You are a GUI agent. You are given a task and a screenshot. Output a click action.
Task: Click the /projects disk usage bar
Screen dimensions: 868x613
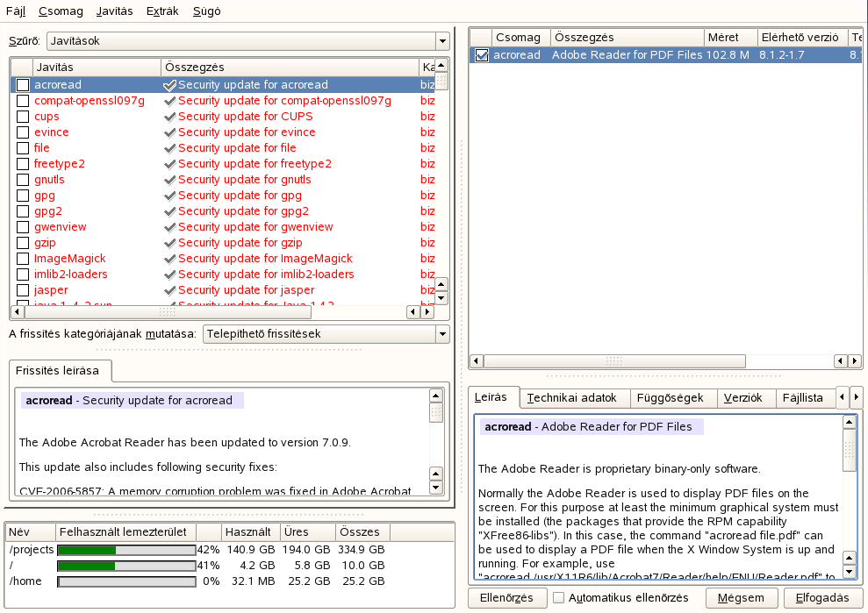pos(126,550)
